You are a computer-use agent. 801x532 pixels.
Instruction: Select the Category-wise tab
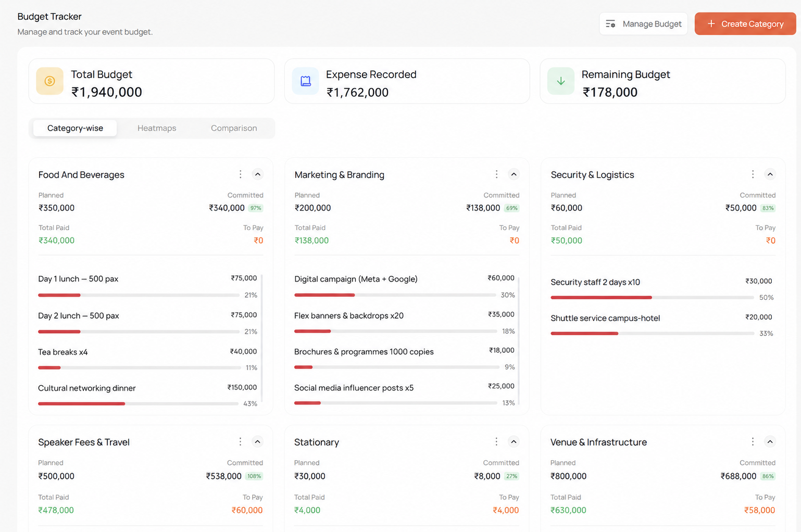pyautogui.click(x=75, y=128)
